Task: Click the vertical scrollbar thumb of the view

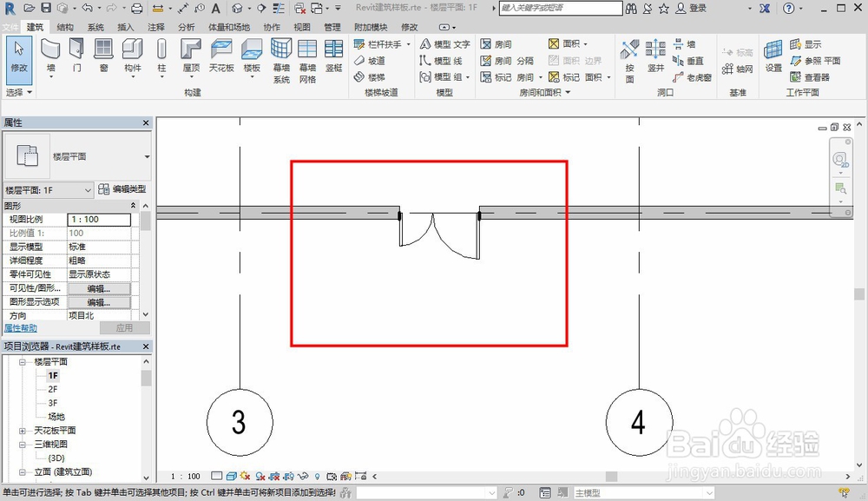Action: [x=859, y=294]
